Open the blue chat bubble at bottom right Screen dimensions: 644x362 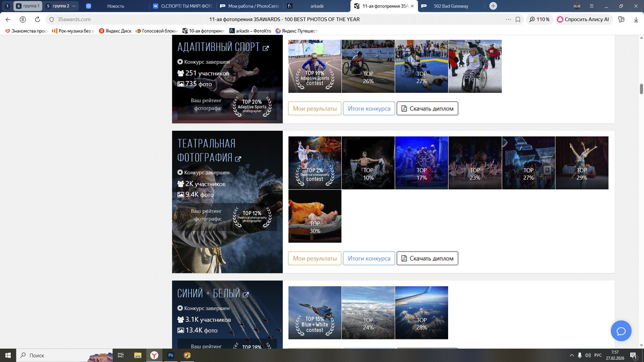(x=621, y=331)
